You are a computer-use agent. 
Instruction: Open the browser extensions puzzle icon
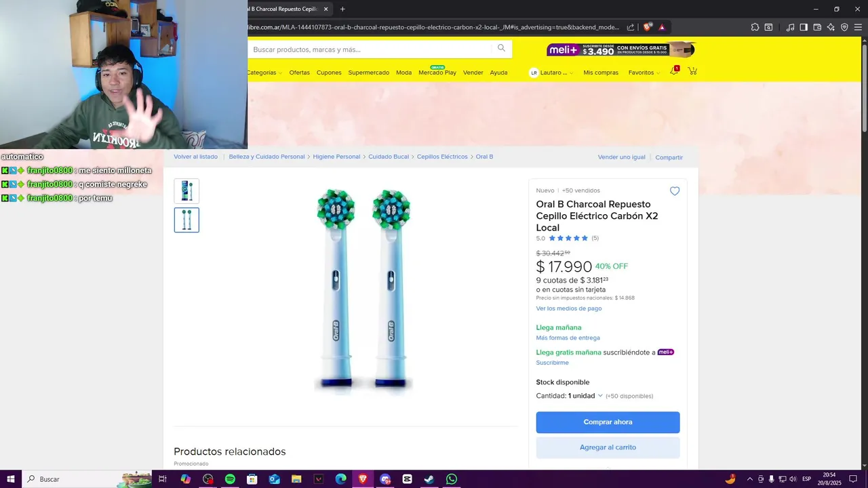click(x=755, y=27)
